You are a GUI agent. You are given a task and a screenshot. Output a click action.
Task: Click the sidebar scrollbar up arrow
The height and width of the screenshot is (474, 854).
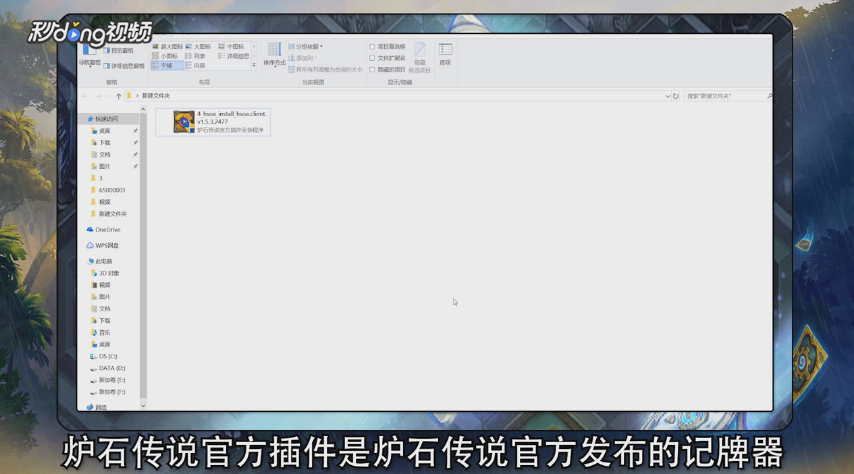(x=143, y=110)
